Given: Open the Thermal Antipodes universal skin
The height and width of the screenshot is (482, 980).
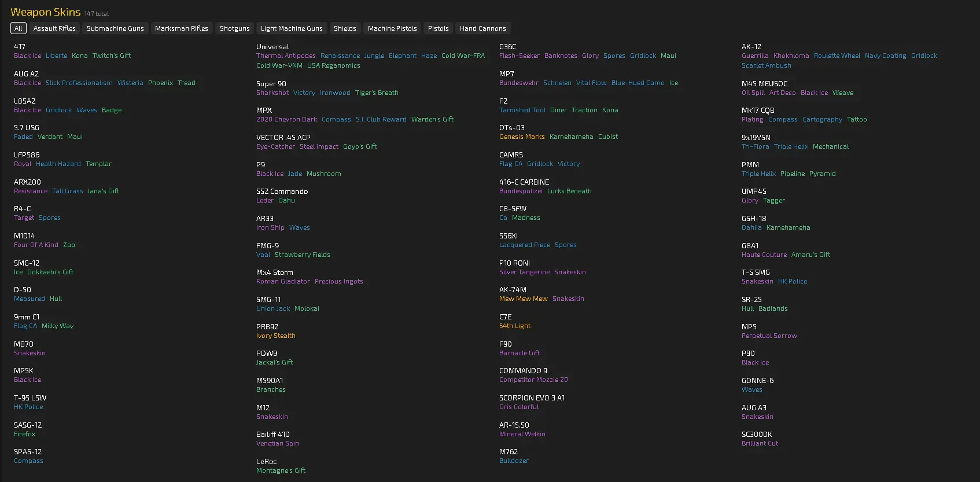Looking at the screenshot, I should coord(286,56).
